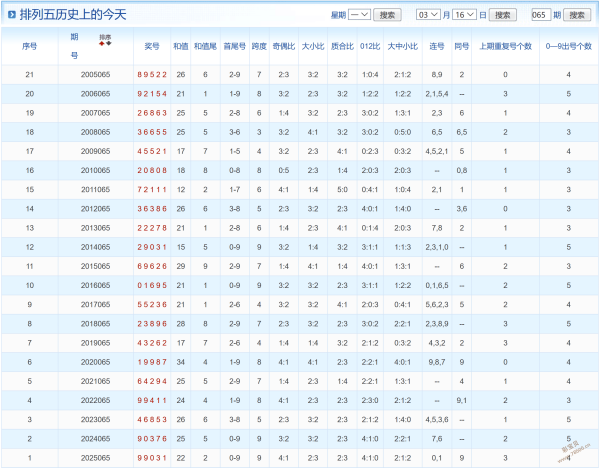Click winning number 89522 in the first row
This screenshot has width=600, height=468.
(x=152, y=75)
